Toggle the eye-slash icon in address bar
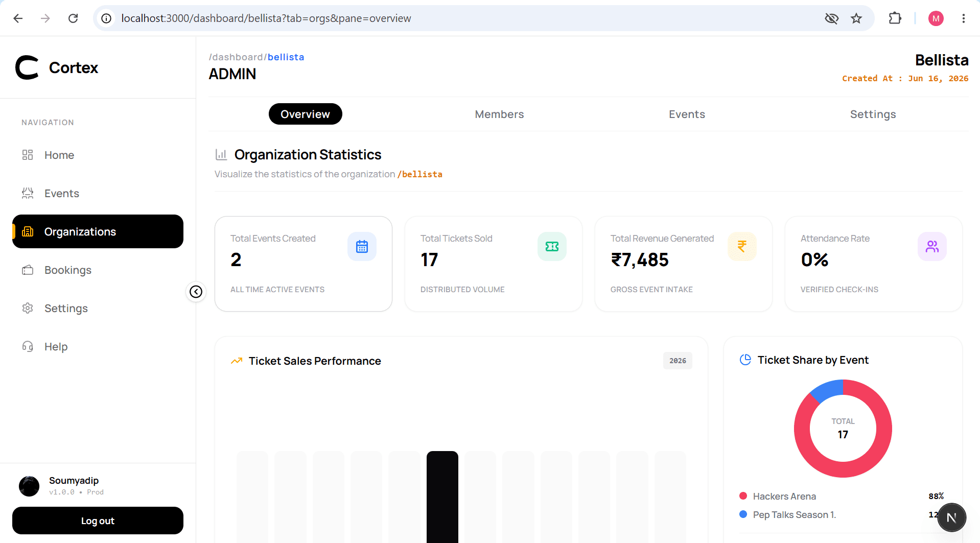980x543 pixels. (x=831, y=18)
